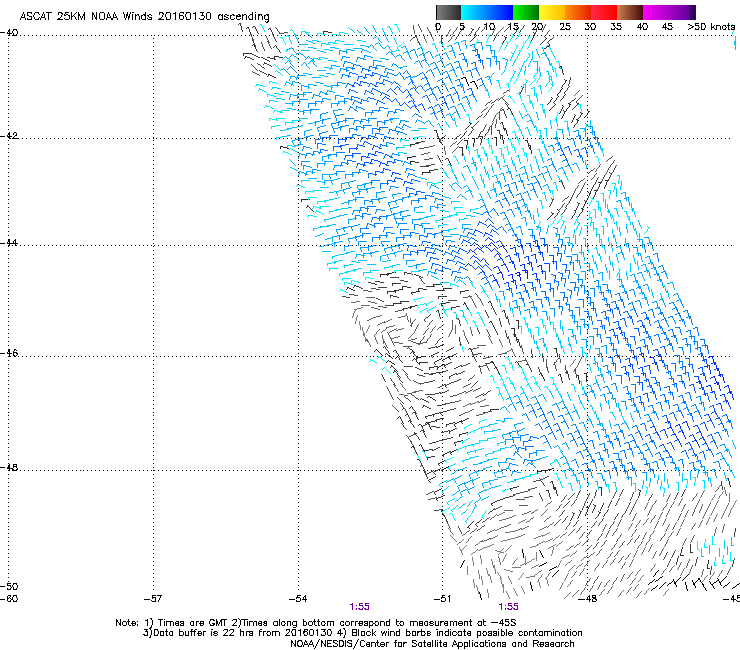The height and width of the screenshot is (650, 740).
Task: Select the yellow 20-25 knots color segment
Action: 552,12
